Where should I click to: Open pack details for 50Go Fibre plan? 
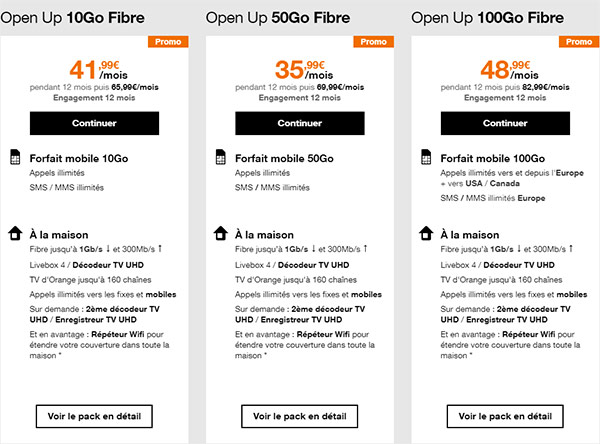tap(299, 415)
